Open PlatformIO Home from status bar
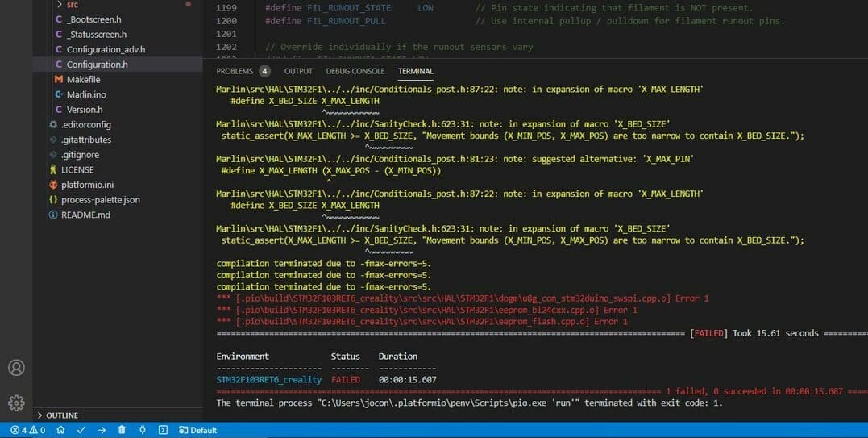Viewport: 868px width, 438px height. coord(61,430)
